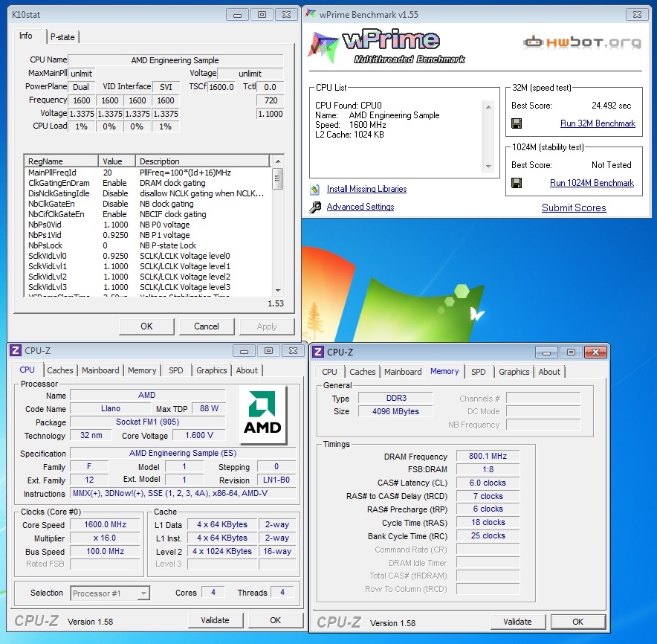Open Install Missing Libraries link
657x644 pixels.
coord(366,189)
